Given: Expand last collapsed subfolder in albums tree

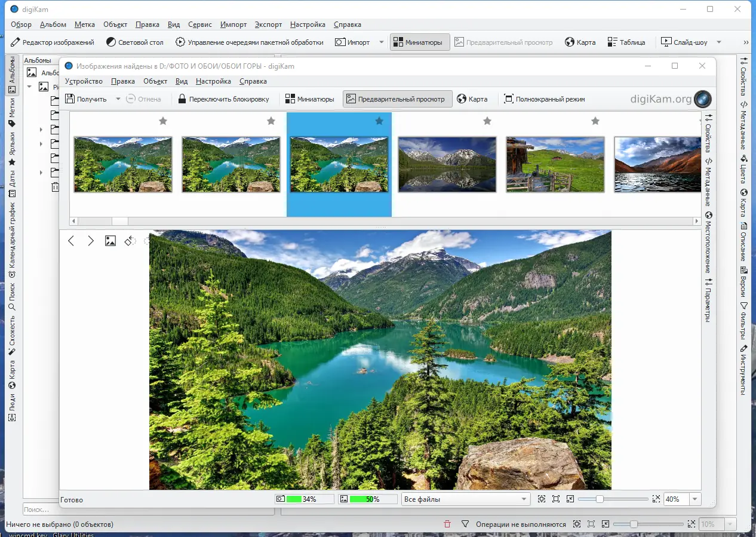Looking at the screenshot, I should tap(41, 173).
